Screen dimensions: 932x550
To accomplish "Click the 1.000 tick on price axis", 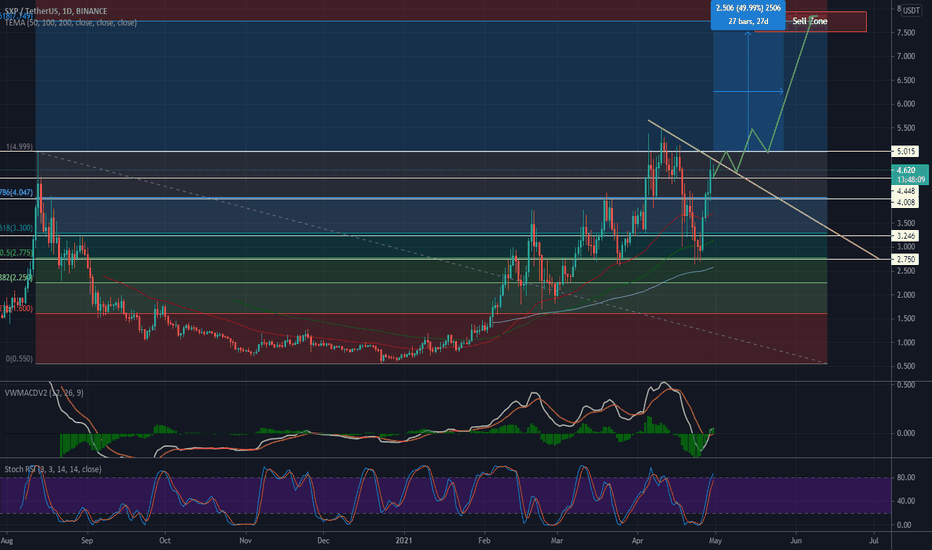I will tap(906, 342).
